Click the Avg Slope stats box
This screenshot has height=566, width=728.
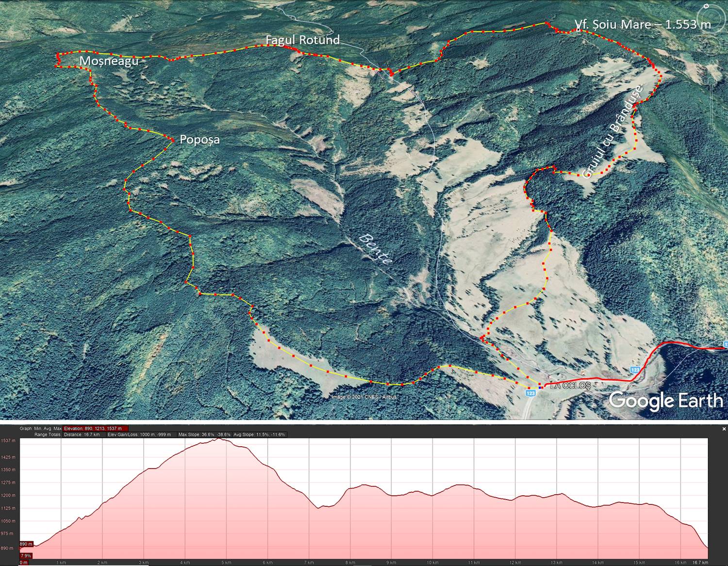click(260, 435)
